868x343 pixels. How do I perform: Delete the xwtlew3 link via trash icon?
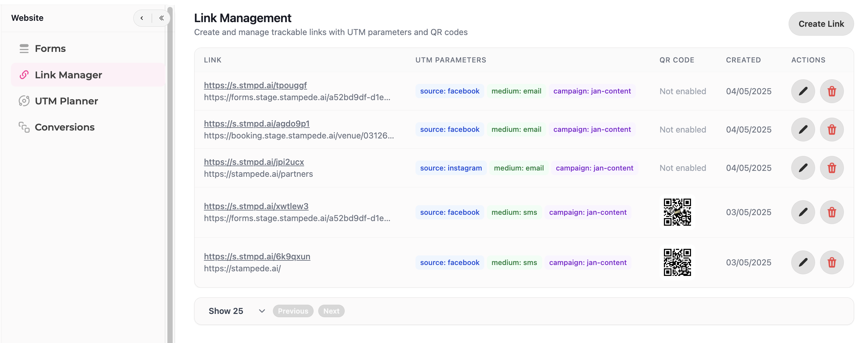coord(832,212)
